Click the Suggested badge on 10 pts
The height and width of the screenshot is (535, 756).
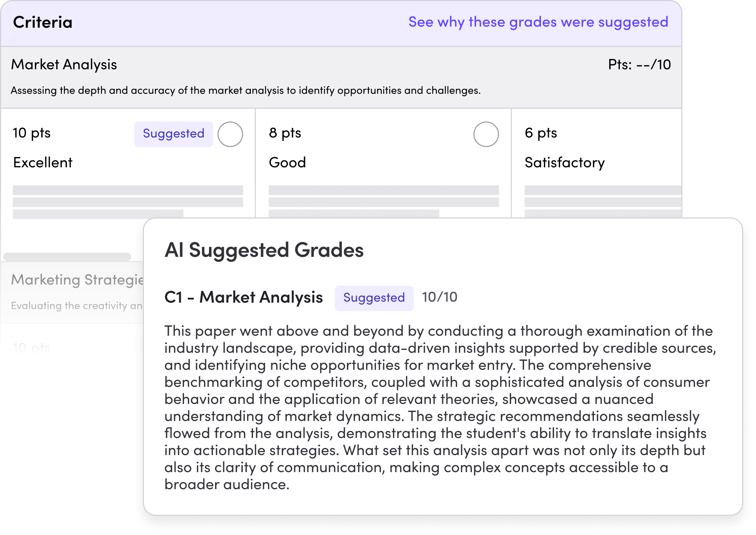(173, 134)
